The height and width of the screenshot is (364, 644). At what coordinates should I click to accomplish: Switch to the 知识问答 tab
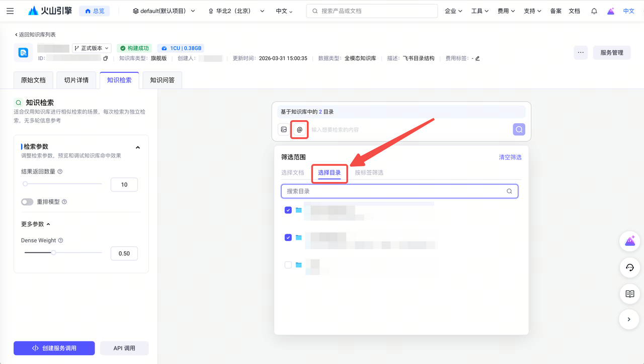click(162, 80)
